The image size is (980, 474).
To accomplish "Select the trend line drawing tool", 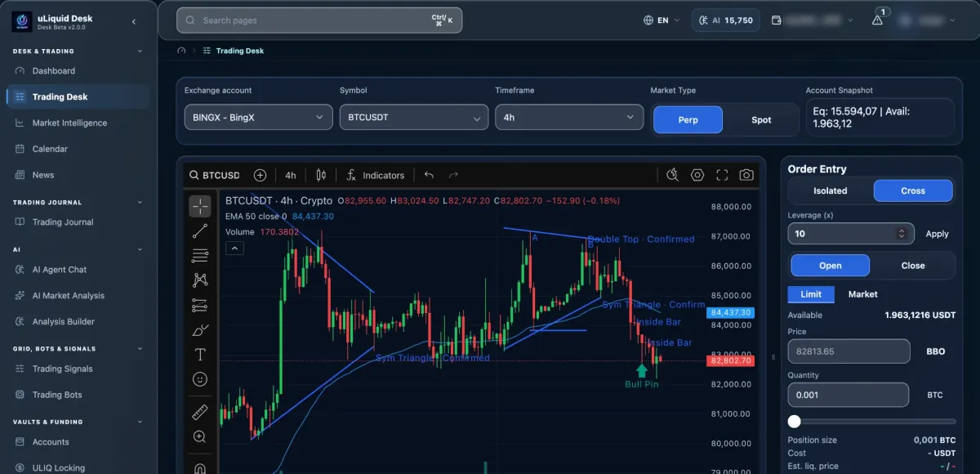I will [x=200, y=231].
